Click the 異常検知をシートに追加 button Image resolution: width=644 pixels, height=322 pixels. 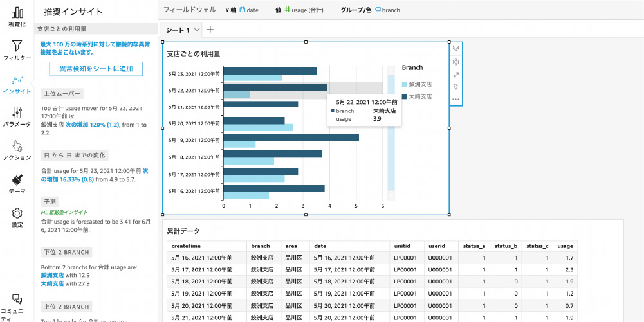pos(96,69)
